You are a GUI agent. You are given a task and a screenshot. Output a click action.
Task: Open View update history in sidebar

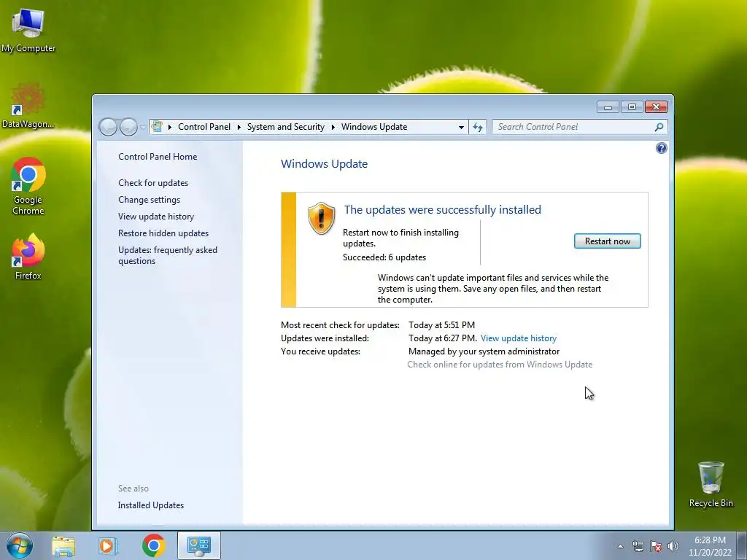pos(156,216)
